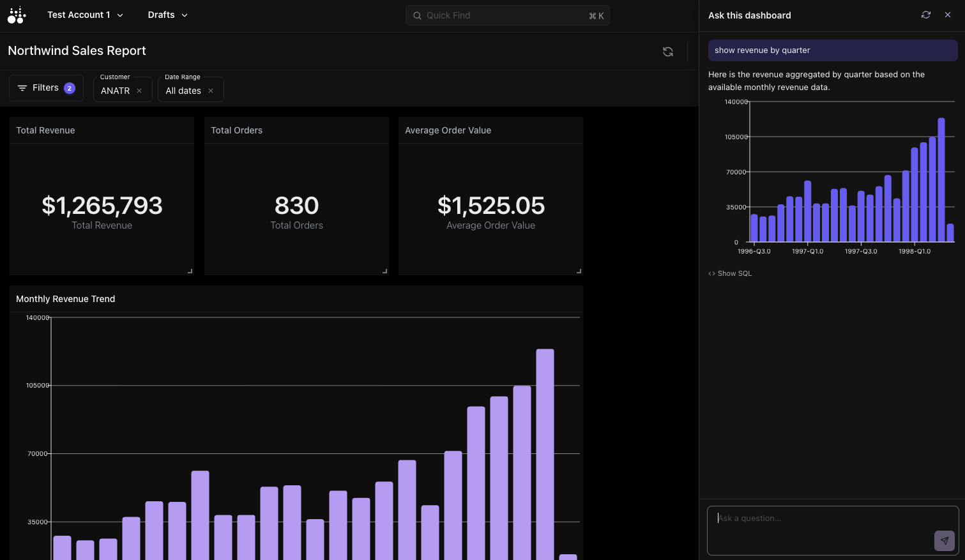Image resolution: width=965 pixels, height=560 pixels.
Task: Click the tallest bar in Monthly Revenue Trend
Action: tap(545, 454)
